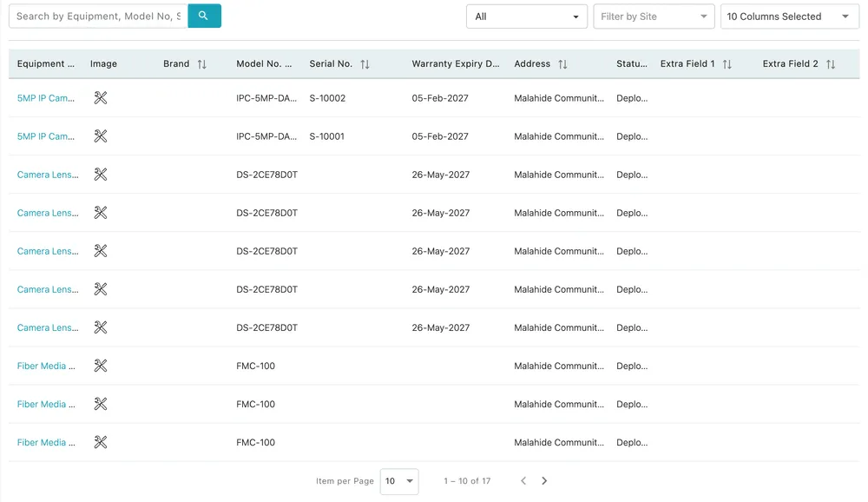This screenshot has width=868, height=502.
Task: Click the Serial No. header label
Action: pyautogui.click(x=331, y=63)
